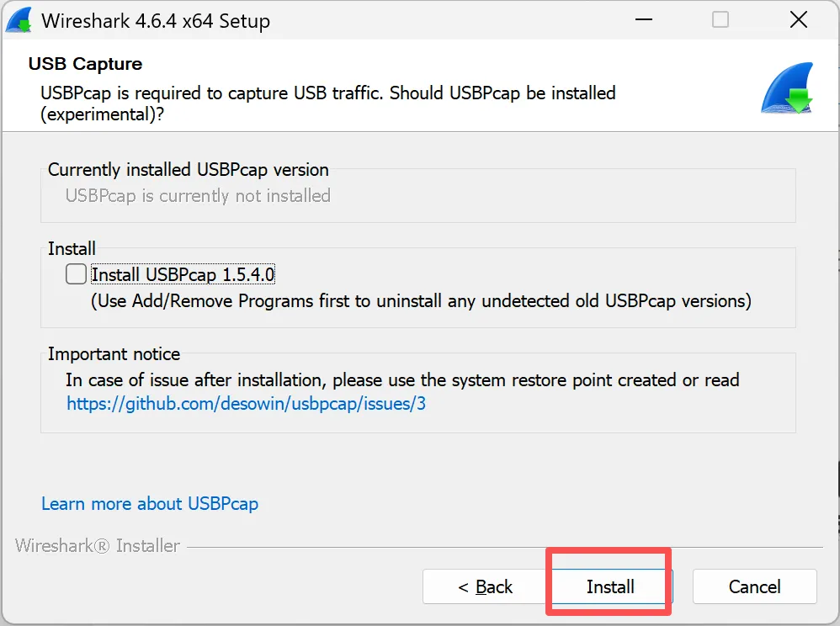Open the GitHub usbpcap issues link

click(x=246, y=404)
